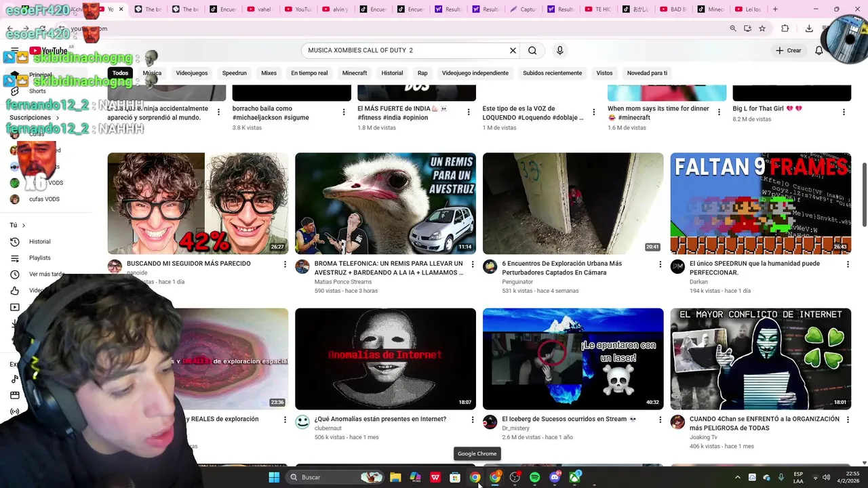The width and height of the screenshot is (868, 488).
Task: Open channel avatar for BROMA TELEFONICA video
Action: (302, 267)
